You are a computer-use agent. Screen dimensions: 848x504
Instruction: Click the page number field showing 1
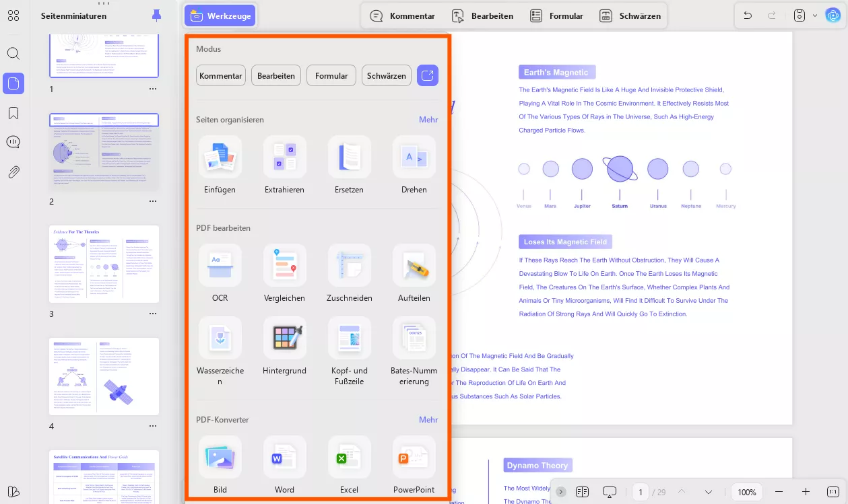point(640,492)
